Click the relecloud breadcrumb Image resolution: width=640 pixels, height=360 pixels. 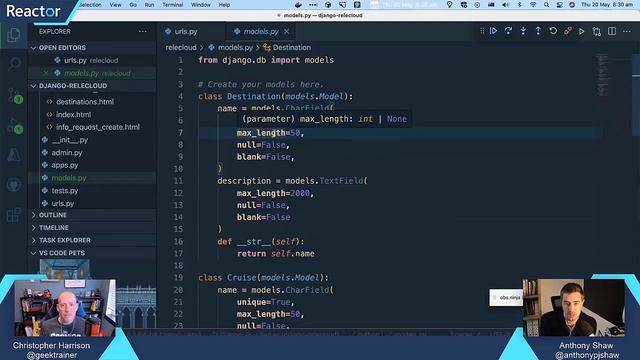tap(181, 47)
